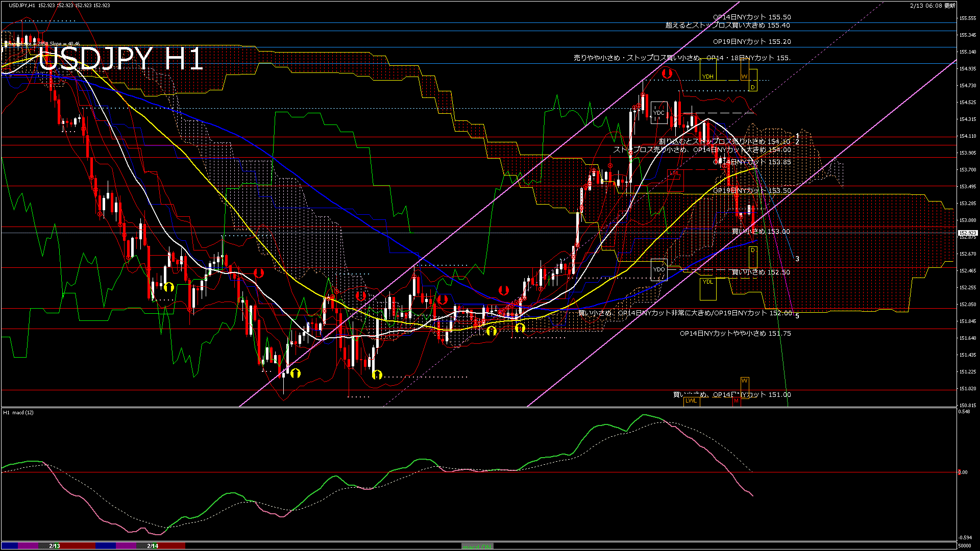Click the YDC label box
This screenshot has width=980, height=551.
[x=659, y=113]
